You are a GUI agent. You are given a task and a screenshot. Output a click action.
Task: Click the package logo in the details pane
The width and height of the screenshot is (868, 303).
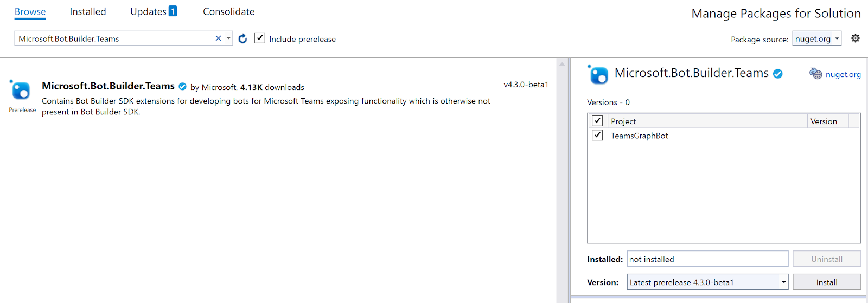598,74
